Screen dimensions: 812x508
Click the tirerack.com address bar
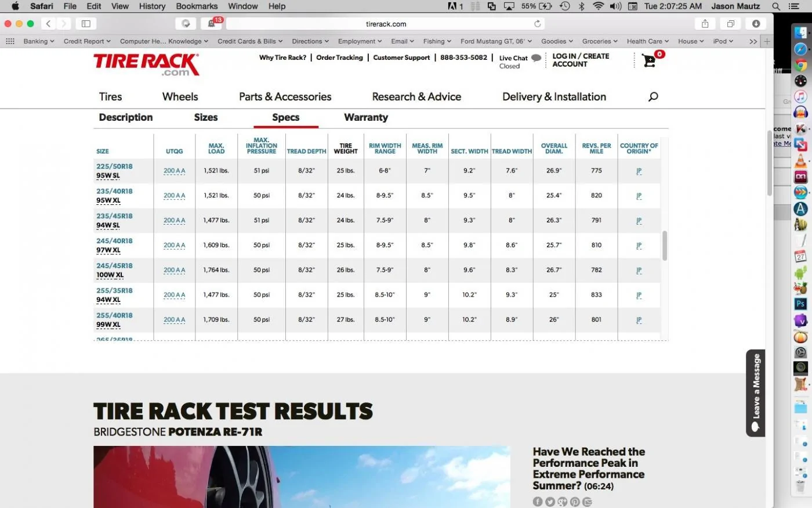[x=386, y=24]
